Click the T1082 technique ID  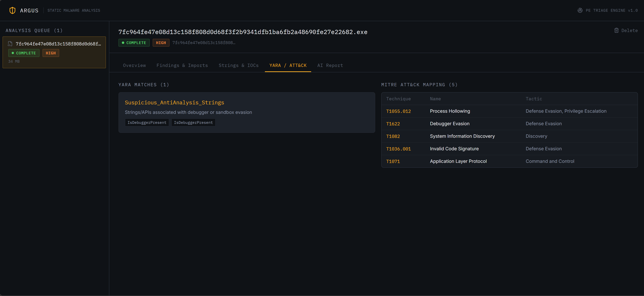pos(393,136)
